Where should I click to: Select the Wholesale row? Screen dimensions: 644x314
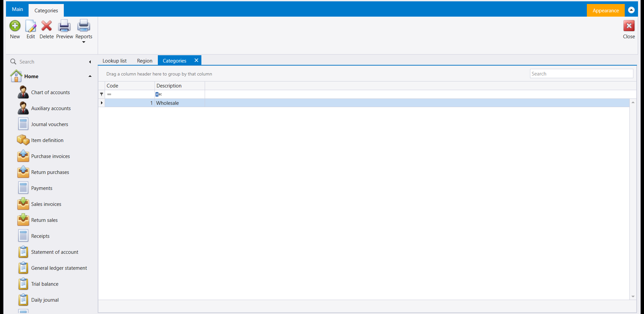(364, 103)
